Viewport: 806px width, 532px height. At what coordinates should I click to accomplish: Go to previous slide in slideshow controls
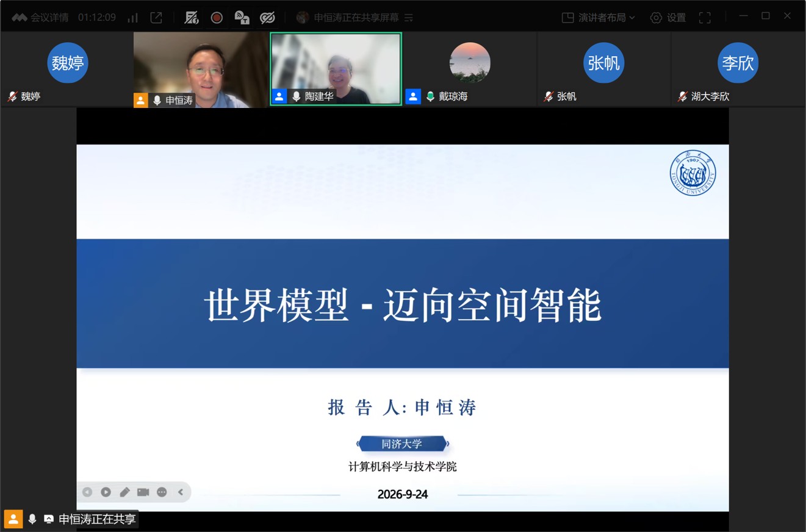87,492
